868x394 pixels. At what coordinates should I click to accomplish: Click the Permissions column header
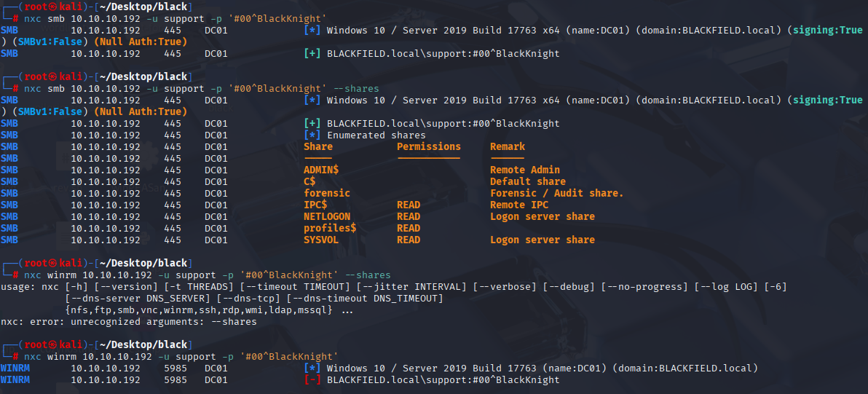(429, 146)
